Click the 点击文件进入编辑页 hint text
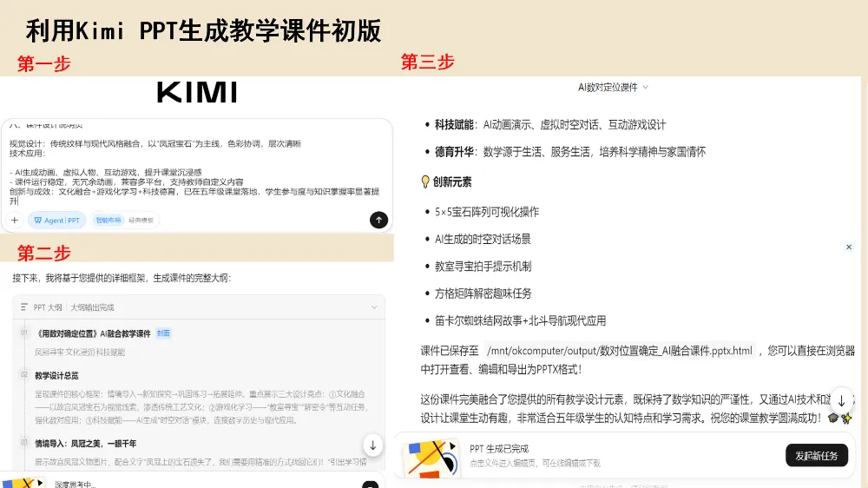The width and height of the screenshot is (868, 488). click(x=535, y=463)
